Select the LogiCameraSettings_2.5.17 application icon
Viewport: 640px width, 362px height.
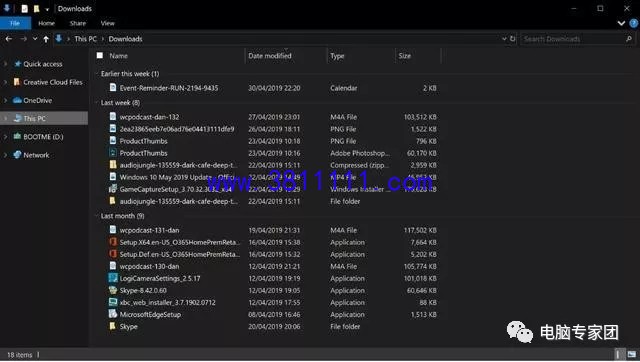click(113, 278)
